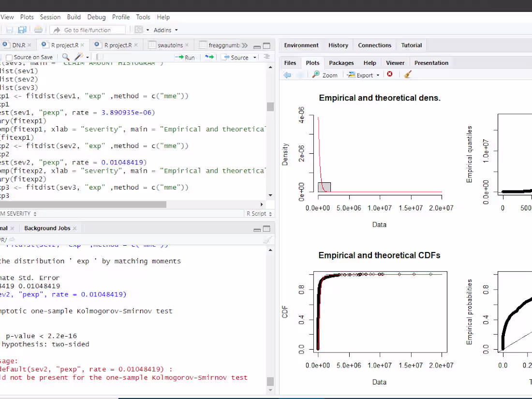532x399 pixels.
Task: Clear all plots with the broom icon
Action: (x=408, y=75)
